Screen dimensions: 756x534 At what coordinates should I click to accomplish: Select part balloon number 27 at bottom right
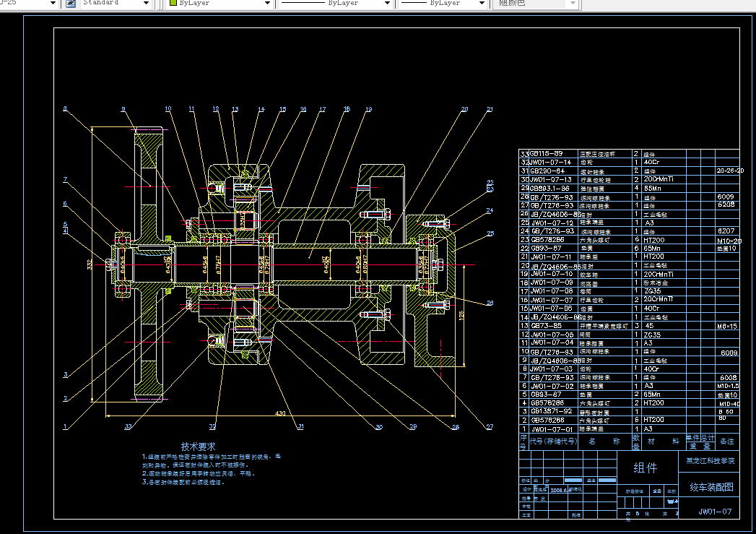[x=490, y=426]
